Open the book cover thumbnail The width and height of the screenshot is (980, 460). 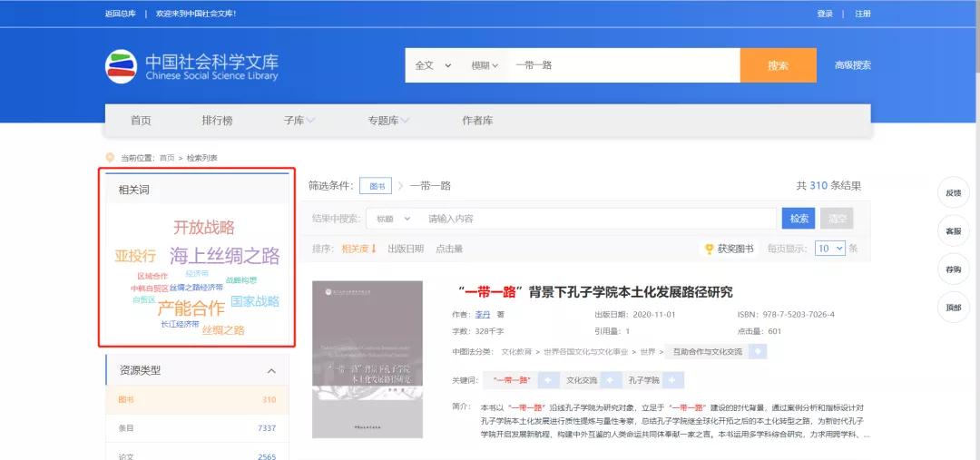[367, 359]
